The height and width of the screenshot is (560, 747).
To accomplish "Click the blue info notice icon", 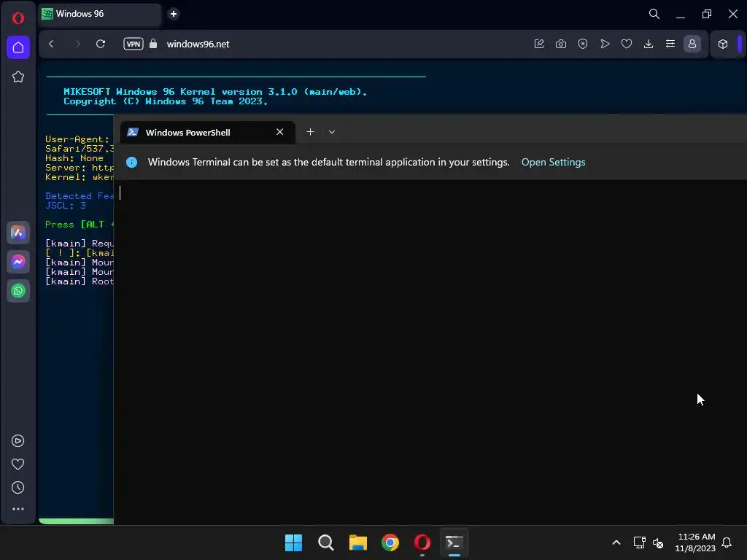I will point(131,163).
